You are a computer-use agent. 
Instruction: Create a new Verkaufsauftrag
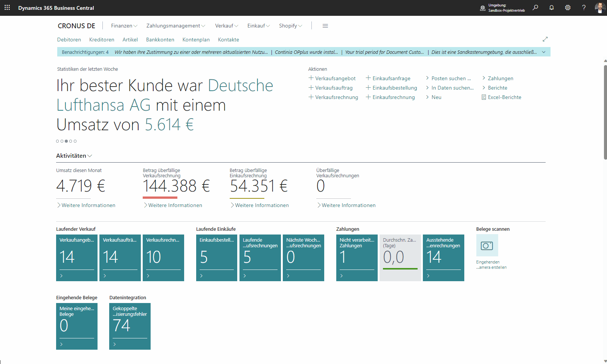click(331, 88)
